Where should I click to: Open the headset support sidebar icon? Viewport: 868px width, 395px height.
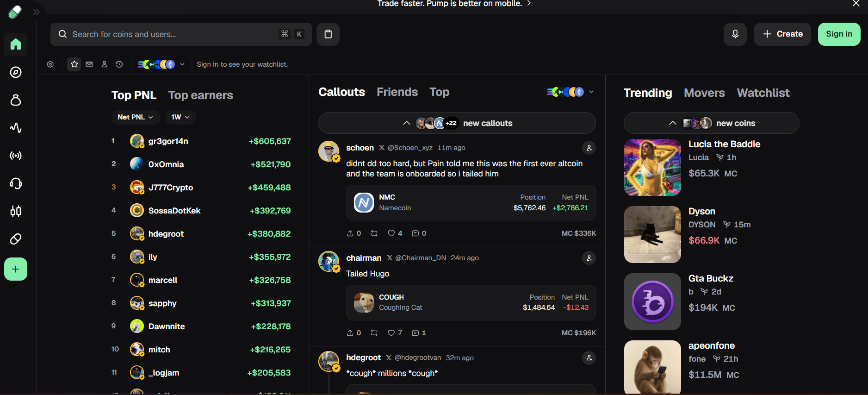click(16, 183)
